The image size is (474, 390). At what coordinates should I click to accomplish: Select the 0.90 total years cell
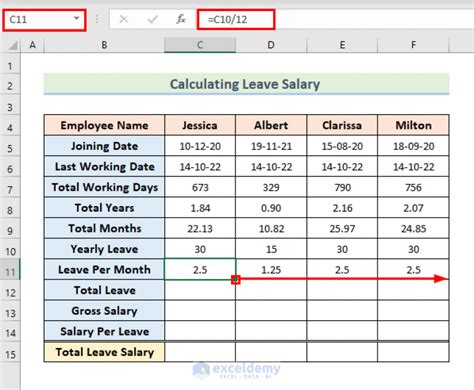(x=271, y=208)
